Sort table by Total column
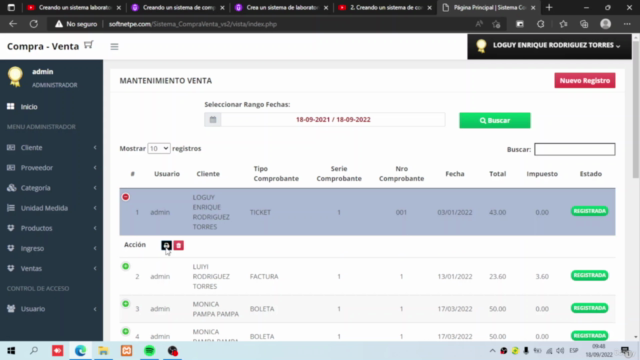Image resolution: width=640 pixels, height=360 pixels. click(498, 174)
